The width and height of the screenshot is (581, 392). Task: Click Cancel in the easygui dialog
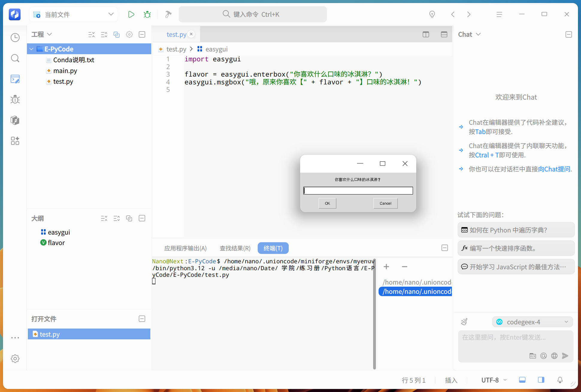click(385, 203)
